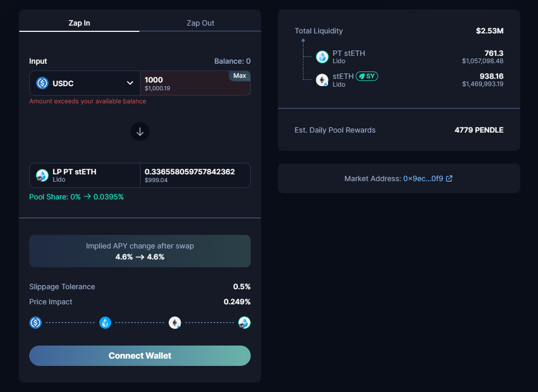Viewport: 538px width, 392px height.
Task: Click the LP token icon ending the route
Action: [x=244, y=323]
